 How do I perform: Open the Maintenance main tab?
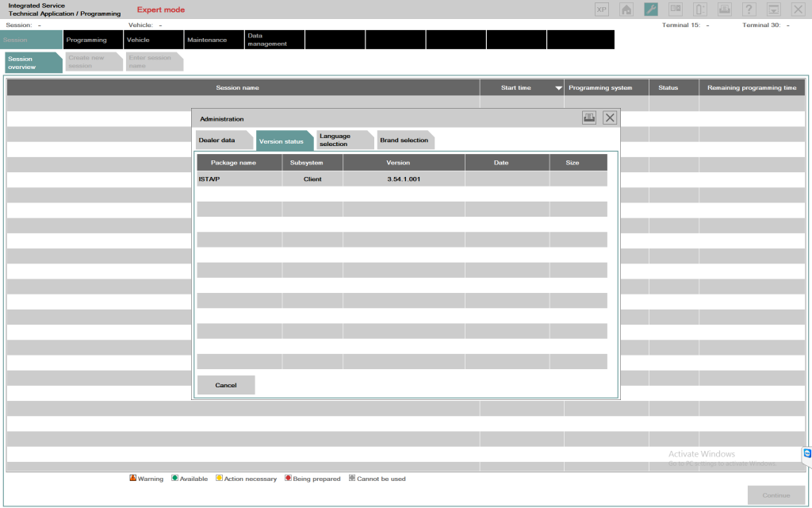click(214, 40)
